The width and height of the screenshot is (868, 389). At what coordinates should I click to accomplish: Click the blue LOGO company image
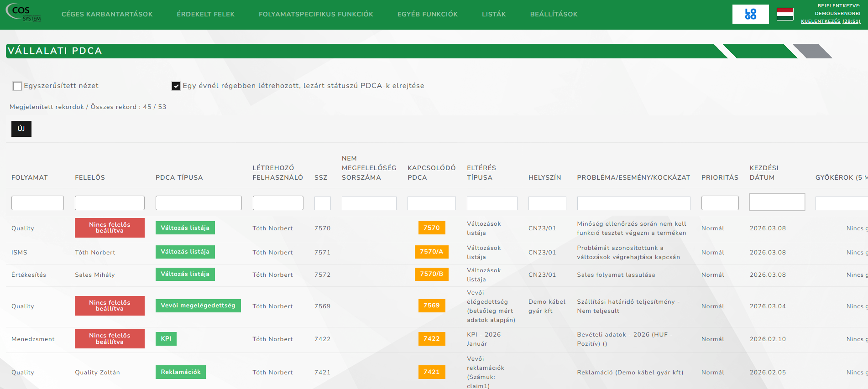point(750,14)
